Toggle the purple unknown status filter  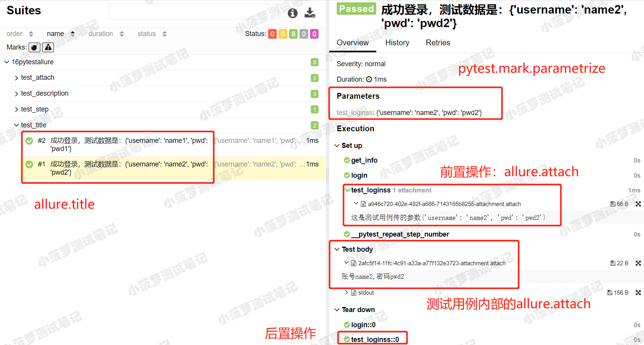tap(314, 34)
